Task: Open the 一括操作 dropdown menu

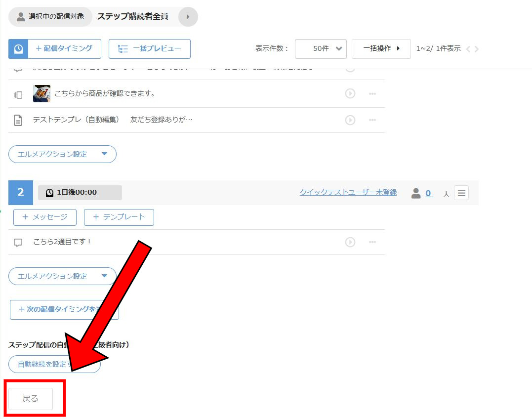Action: coord(381,49)
